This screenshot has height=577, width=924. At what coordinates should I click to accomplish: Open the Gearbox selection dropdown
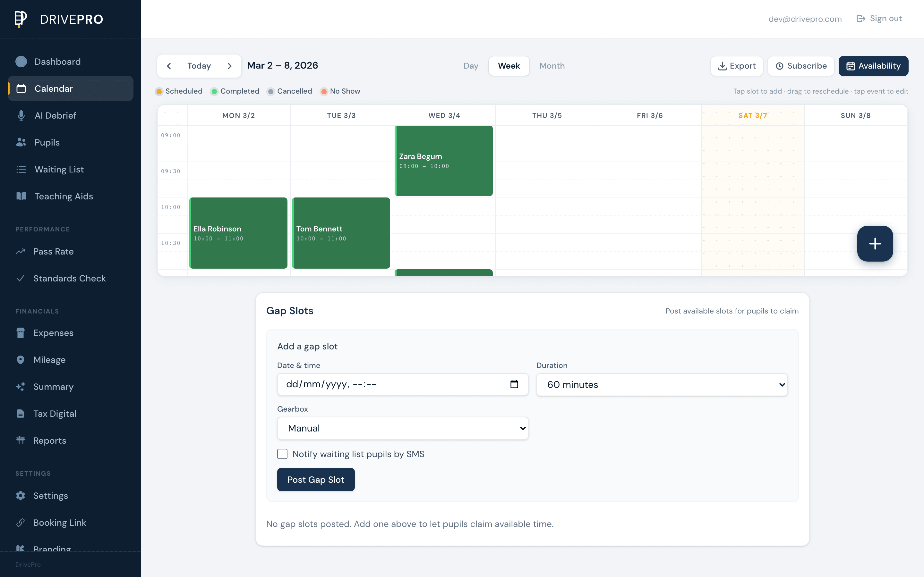403,428
